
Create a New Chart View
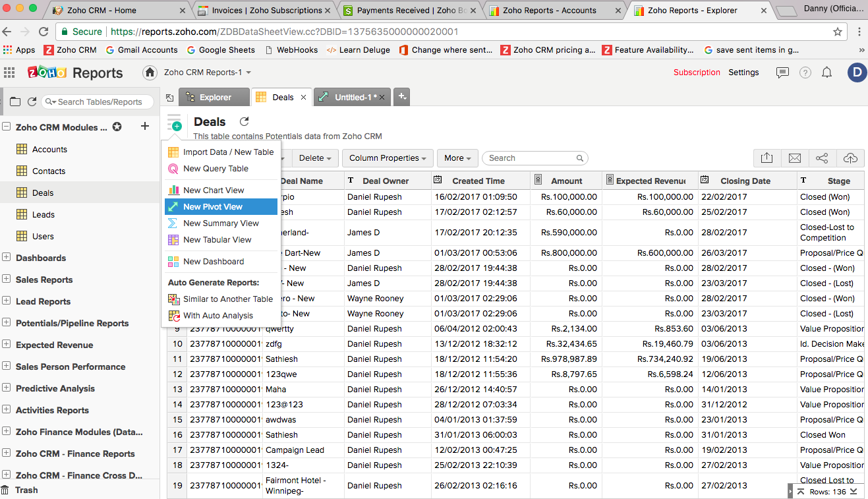point(221,191)
